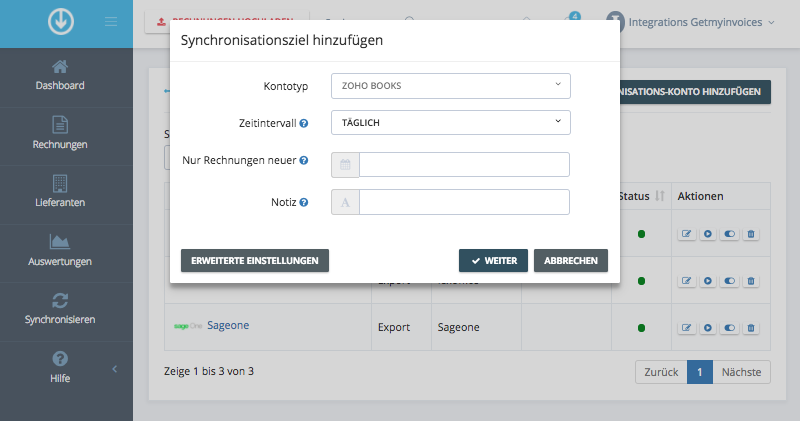Edit the second table row
The width and height of the screenshot is (800, 421).
click(x=687, y=281)
